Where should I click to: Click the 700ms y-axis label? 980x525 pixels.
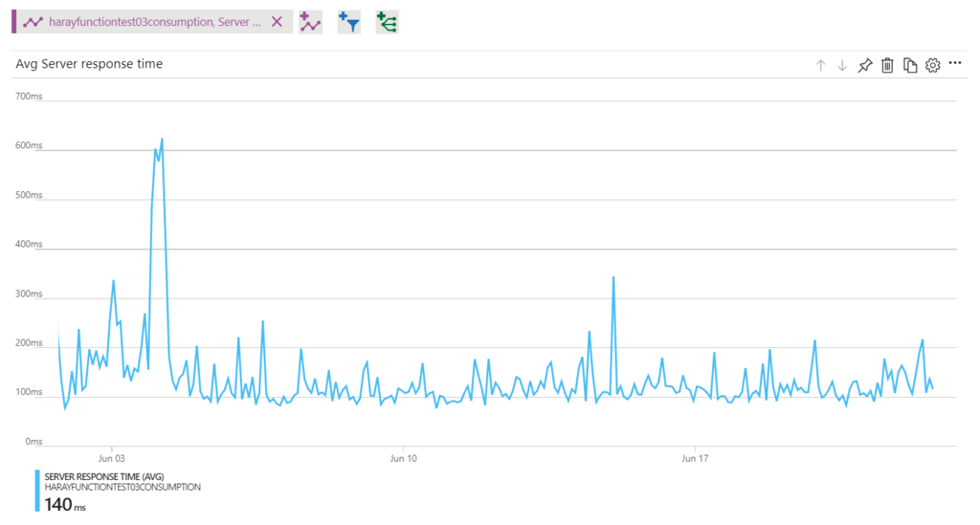[x=29, y=97]
